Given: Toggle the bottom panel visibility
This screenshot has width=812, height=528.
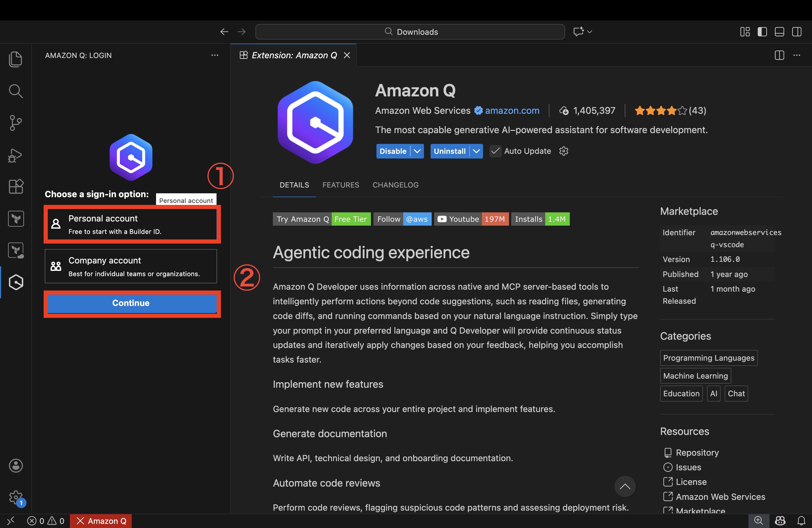Looking at the screenshot, I should (x=779, y=32).
